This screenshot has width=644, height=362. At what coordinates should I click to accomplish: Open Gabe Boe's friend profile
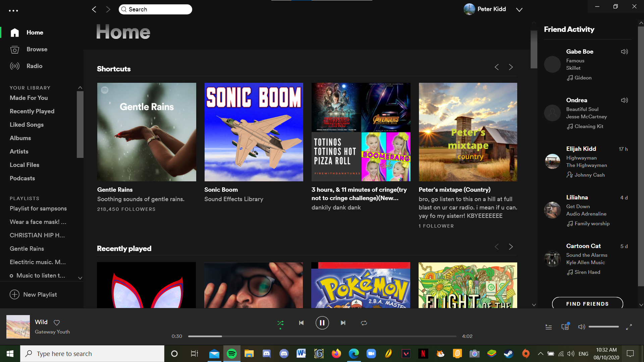[580, 52]
